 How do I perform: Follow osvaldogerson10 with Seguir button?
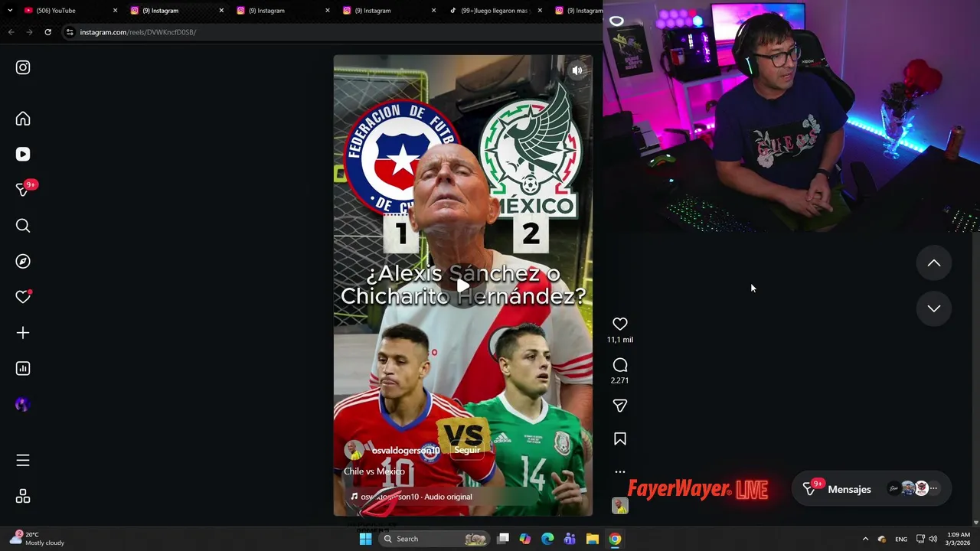pyautogui.click(x=466, y=450)
